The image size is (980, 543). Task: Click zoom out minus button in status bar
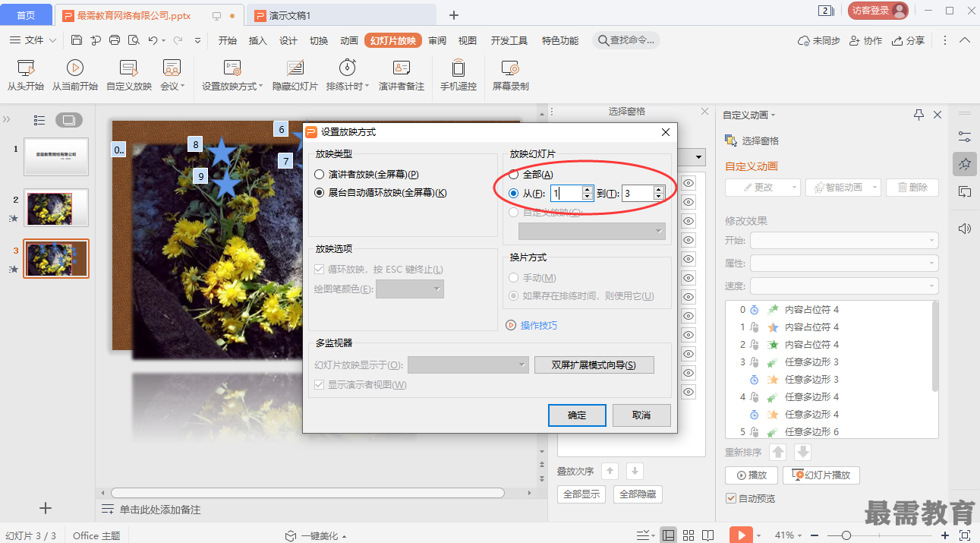pyautogui.click(x=815, y=535)
